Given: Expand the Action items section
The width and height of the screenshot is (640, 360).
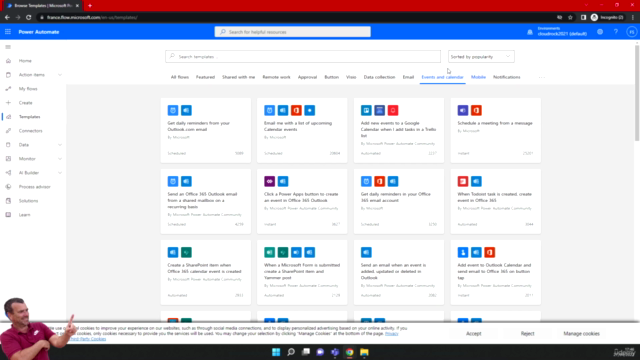Looking at the screenshot, I should click(60, 75).
